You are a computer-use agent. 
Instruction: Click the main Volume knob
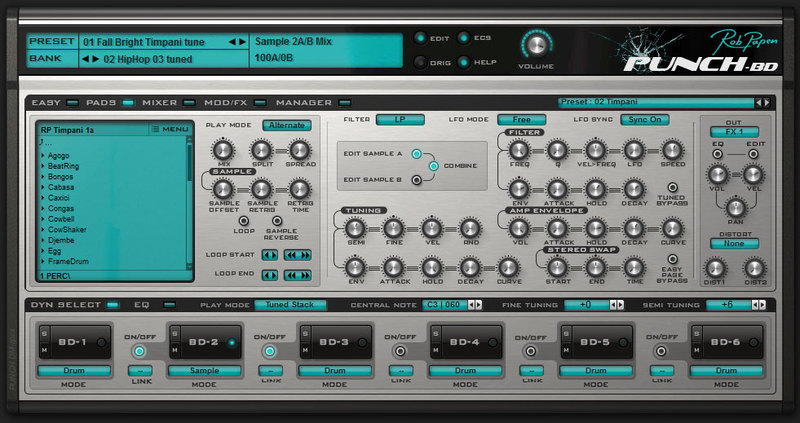[x=537, y=44]
